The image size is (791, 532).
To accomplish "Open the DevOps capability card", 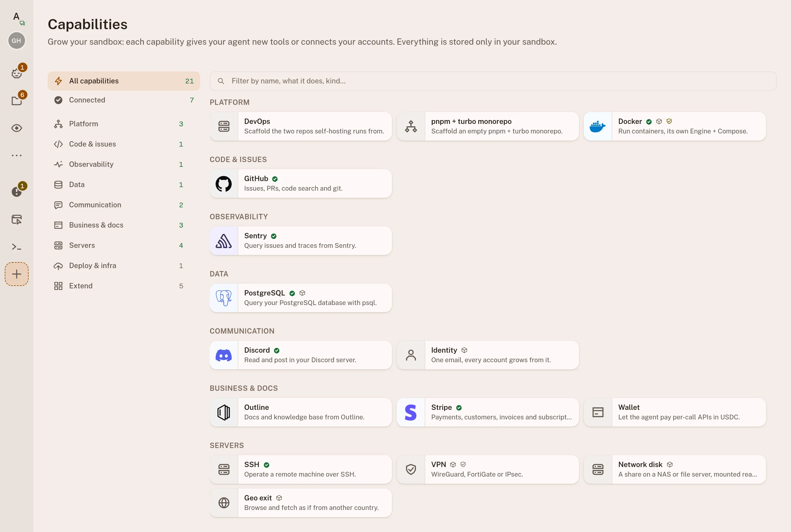I will 301,126.
